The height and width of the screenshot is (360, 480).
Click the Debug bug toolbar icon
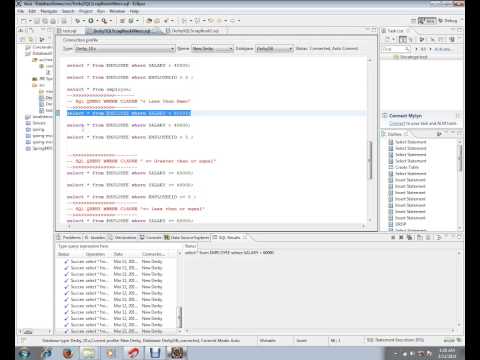[x=77, y=21]
